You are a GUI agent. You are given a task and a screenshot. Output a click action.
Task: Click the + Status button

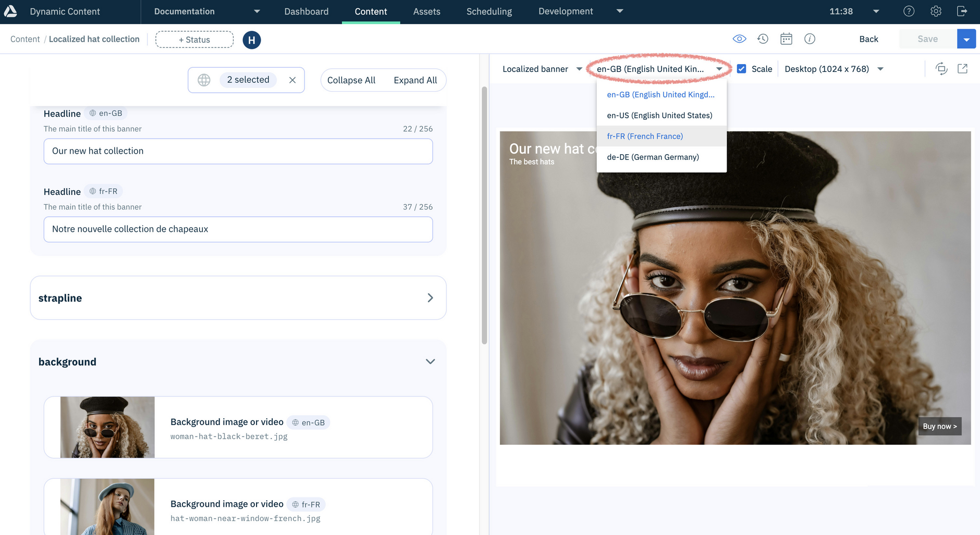[194, 40]
